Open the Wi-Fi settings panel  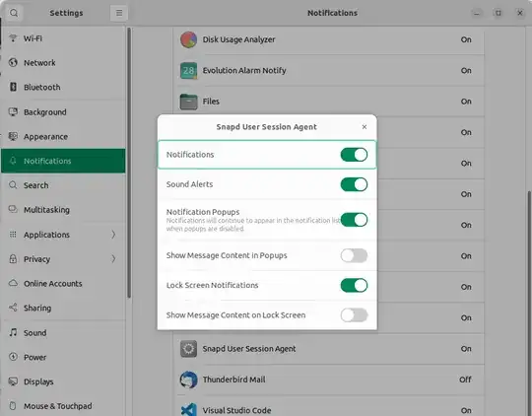click(x=63, y=38)
